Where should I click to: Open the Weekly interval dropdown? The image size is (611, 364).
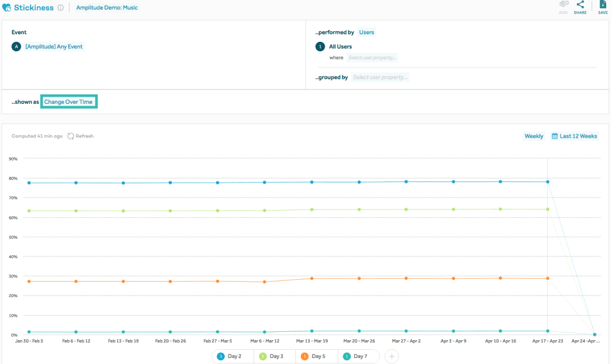pos(533,136)
